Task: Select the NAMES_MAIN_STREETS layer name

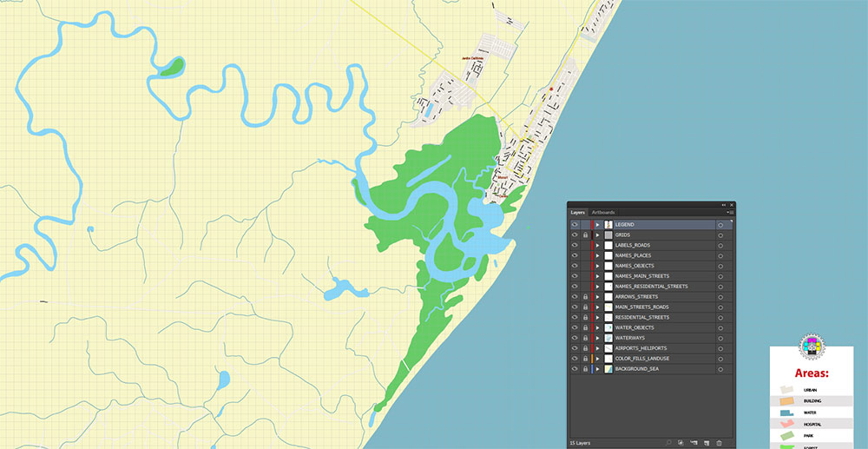Action: (642, 276)
